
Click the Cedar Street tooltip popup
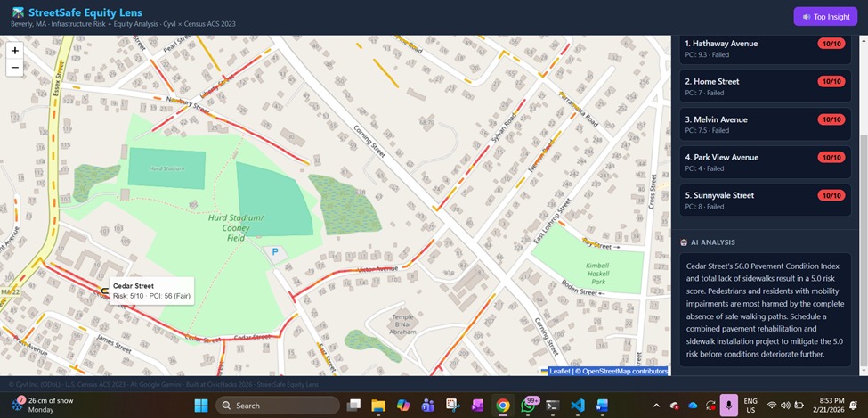(x=151, y=291)
